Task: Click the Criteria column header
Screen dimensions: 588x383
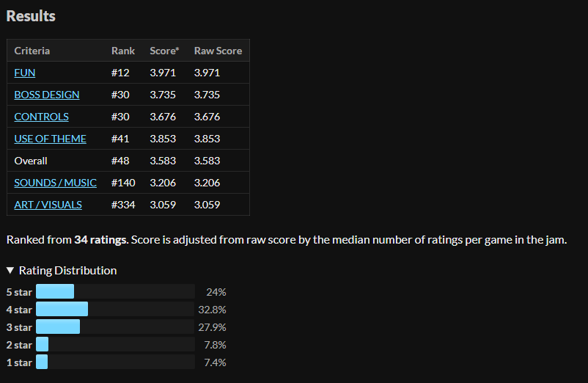Action: point(32,51)
